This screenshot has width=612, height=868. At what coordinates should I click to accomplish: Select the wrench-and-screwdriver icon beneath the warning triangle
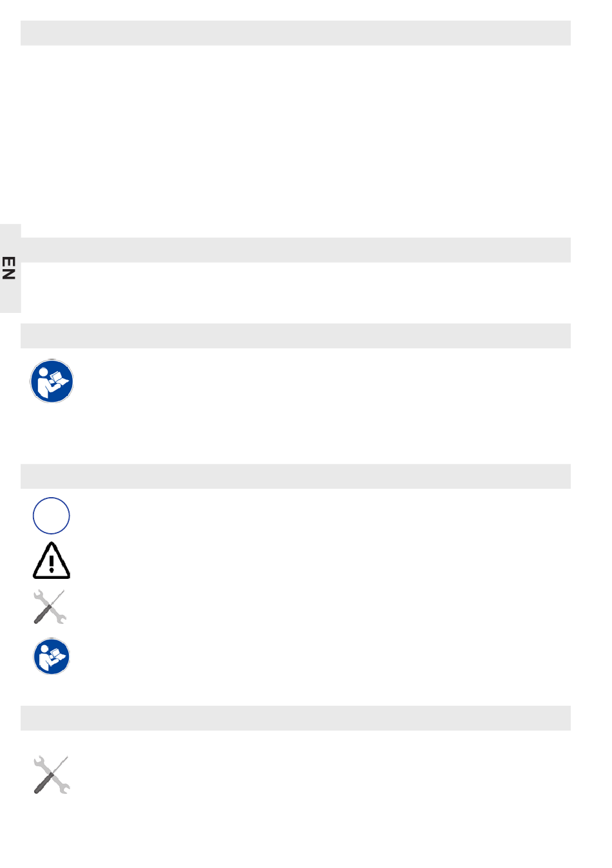pos(50,607)
